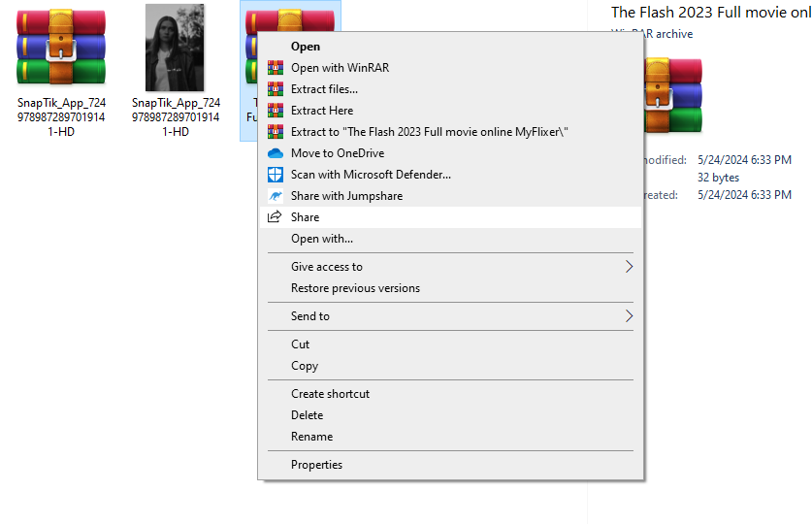Click the WinRAR icon beside Extract to folder entry
The image size is (812, 524).
click(x=276, y=132)
